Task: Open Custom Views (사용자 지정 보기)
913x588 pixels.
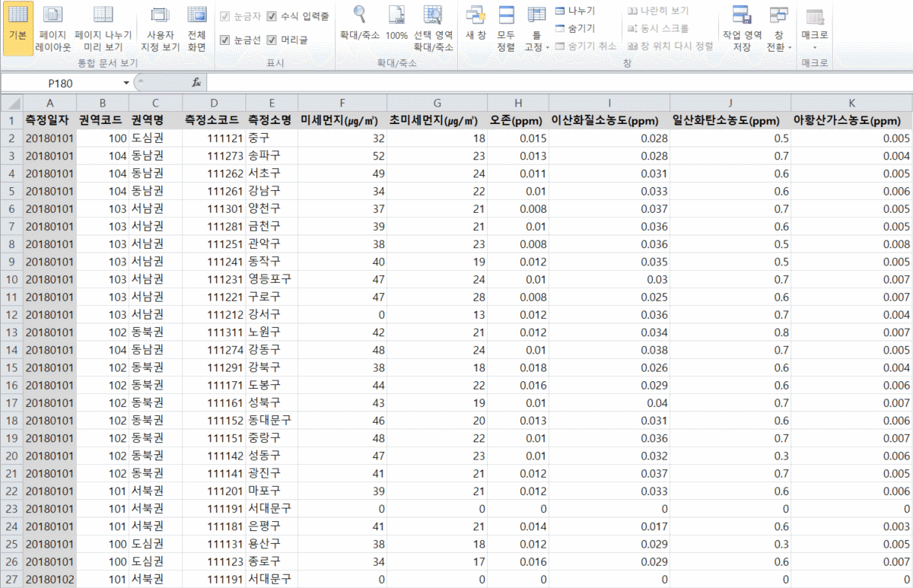Action: [159, 28]
